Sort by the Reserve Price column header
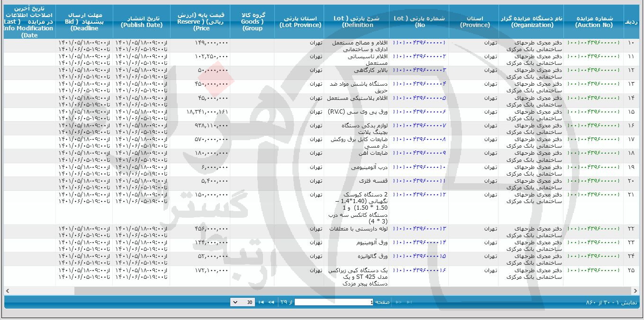The height and width of the screenshot is (320, 644). coord(201,22)
